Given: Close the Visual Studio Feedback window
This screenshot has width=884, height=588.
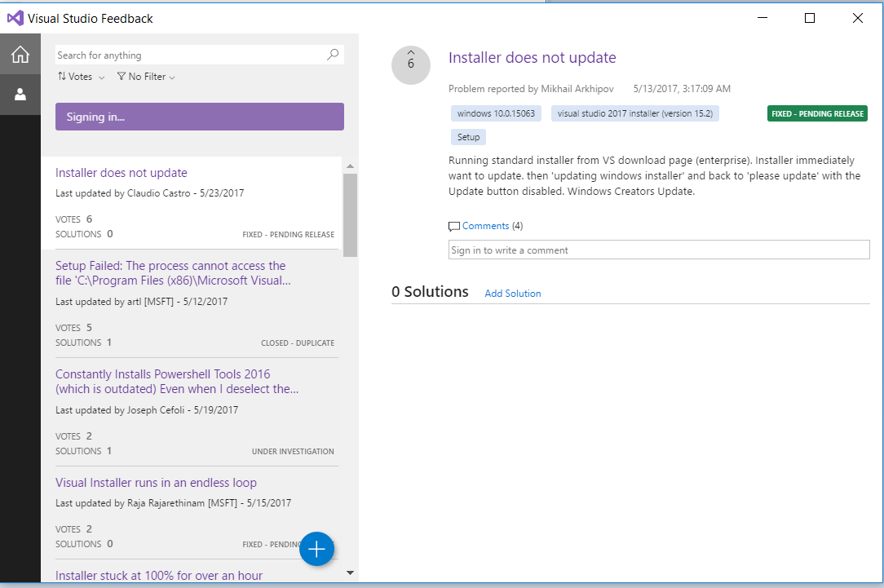Looking at the screenshot, I should (x=858, y=18).
